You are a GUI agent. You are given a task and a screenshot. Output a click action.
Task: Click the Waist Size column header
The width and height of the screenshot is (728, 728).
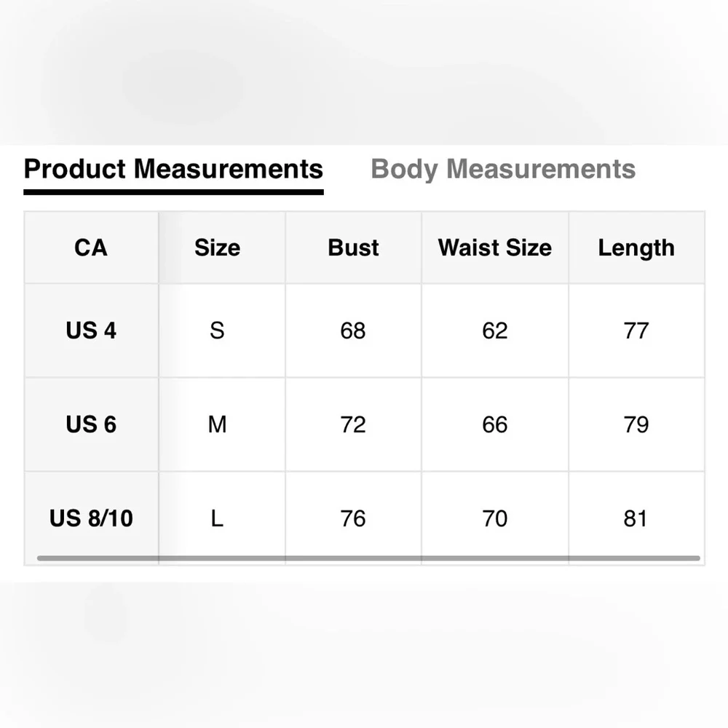[x=495, y=248]
